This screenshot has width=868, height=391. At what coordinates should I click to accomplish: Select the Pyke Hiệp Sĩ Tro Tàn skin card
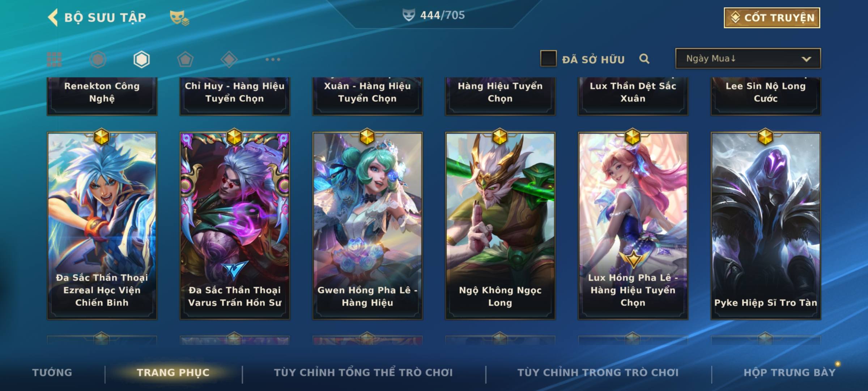pyautogui.click(x=766, y=226)
